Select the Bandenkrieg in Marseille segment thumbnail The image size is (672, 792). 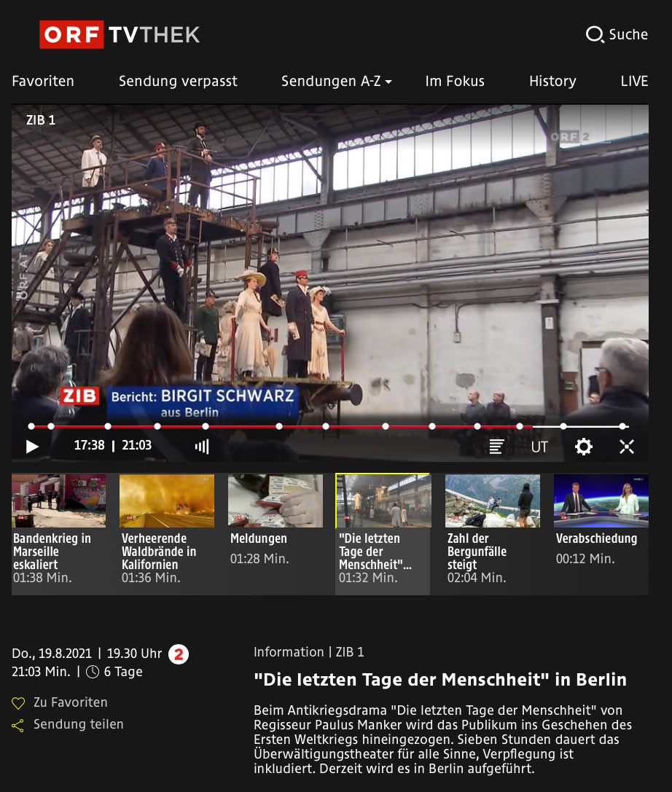58,501
